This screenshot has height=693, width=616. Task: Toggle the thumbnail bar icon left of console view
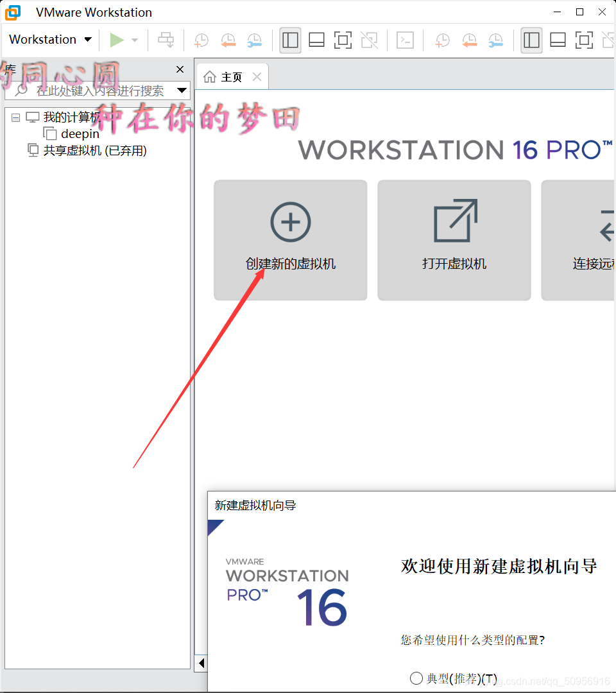316,40
